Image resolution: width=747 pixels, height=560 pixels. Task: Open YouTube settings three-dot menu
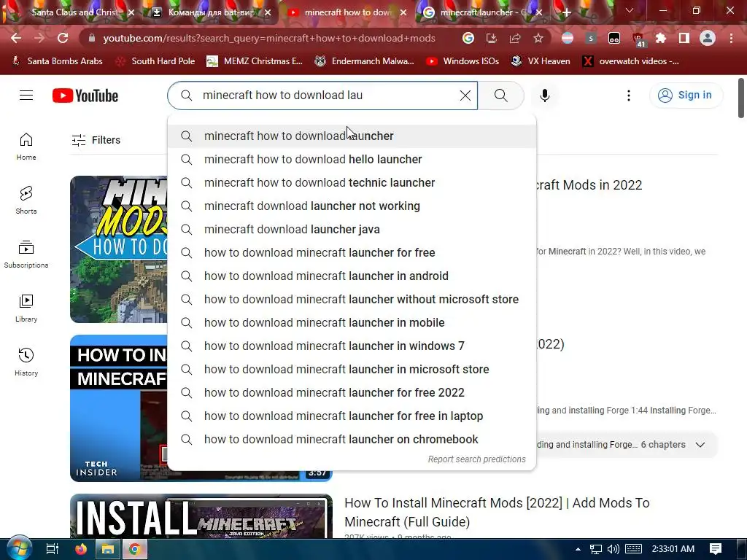pyautogui.click(x=628, y=96)
